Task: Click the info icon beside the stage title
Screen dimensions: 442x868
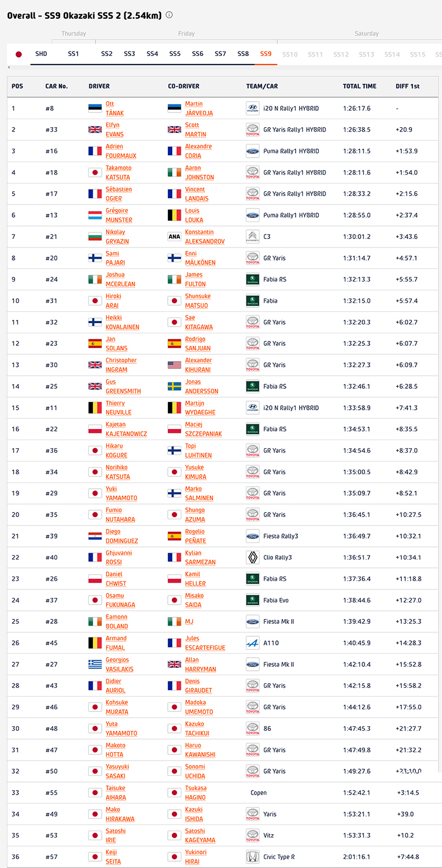Action: [169, 15]
